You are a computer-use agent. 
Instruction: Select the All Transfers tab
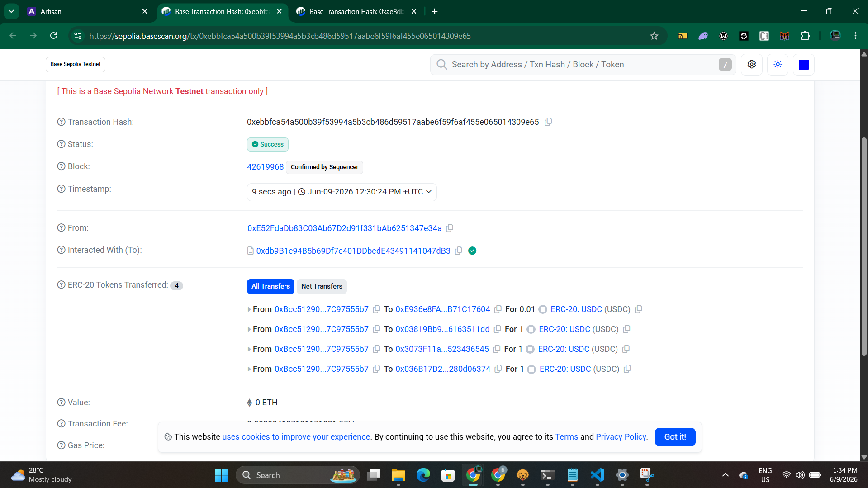coord(270,286)
